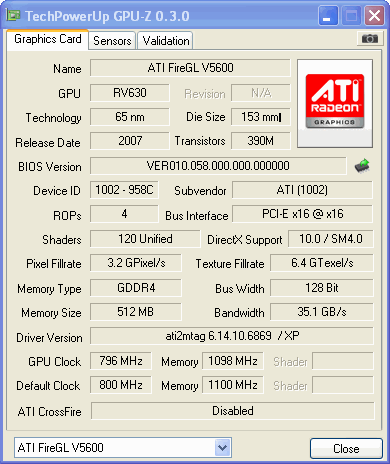Click the Revision field showing N/A

tap(261, 93)
